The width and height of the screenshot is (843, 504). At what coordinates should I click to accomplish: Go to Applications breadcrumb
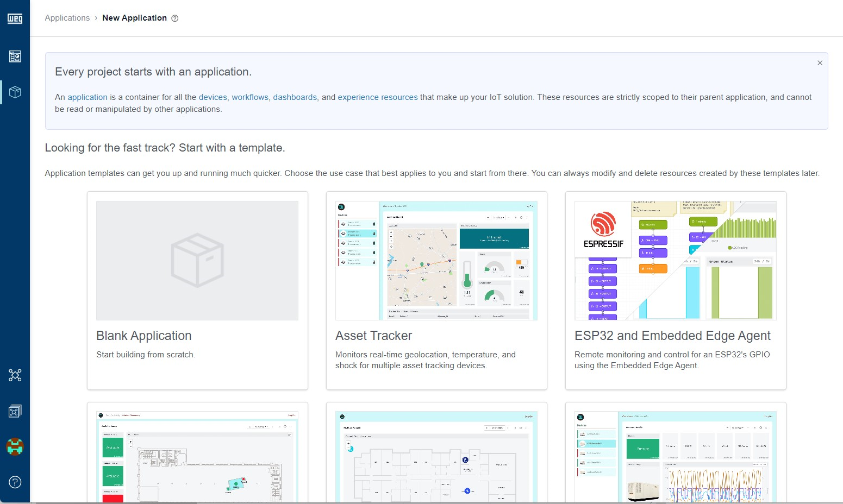pyautogui.click(x=67, y=18)
